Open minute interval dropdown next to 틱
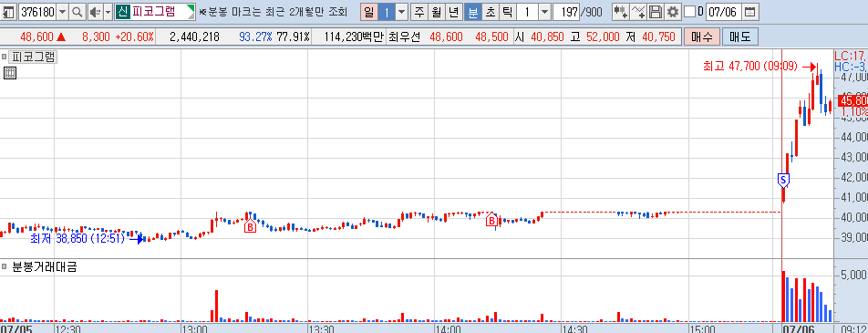Image resolution: width=868 pixels, height=333 pixels. (x=544, y=12)
